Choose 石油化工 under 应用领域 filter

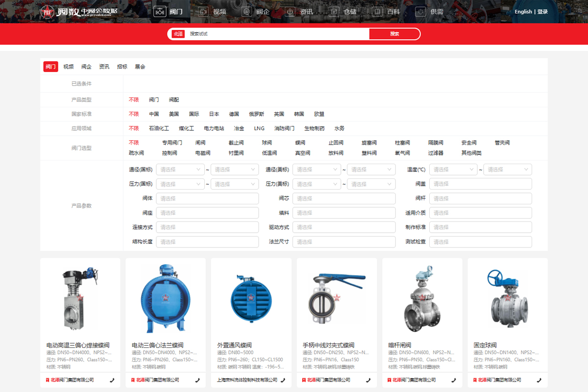[159, 128]
